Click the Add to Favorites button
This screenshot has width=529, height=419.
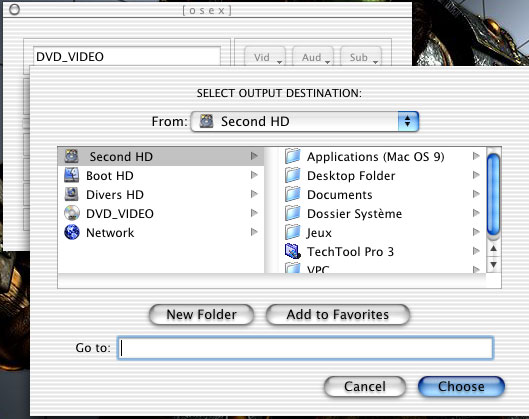tap(338, 314)
